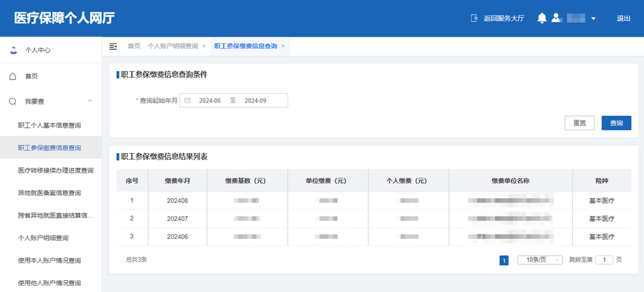Click the end month field 2024-09

(x=256, y=100)
